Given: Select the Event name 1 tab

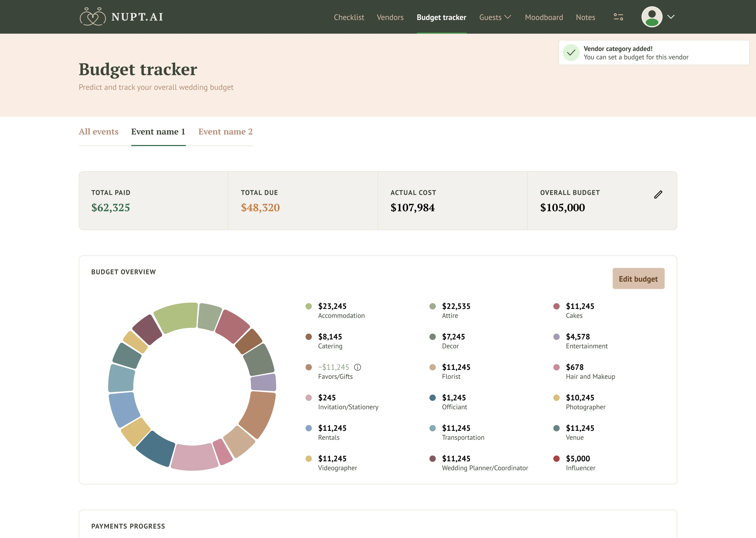Looking at the screenshot, I should [158, 132].
